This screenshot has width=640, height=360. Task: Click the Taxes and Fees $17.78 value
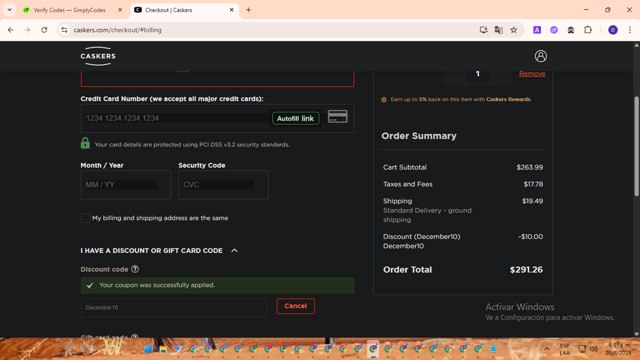tap(533, 184)
